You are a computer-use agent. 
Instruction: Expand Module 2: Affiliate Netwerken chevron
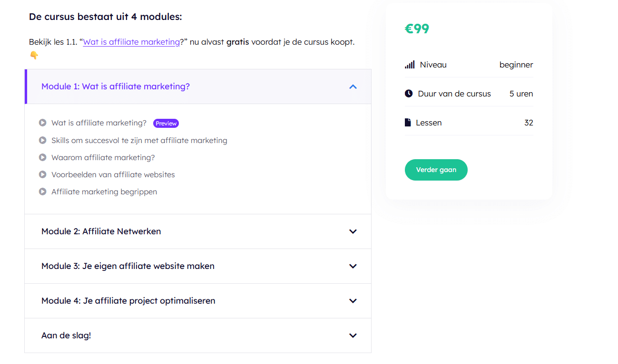(353, 231)
